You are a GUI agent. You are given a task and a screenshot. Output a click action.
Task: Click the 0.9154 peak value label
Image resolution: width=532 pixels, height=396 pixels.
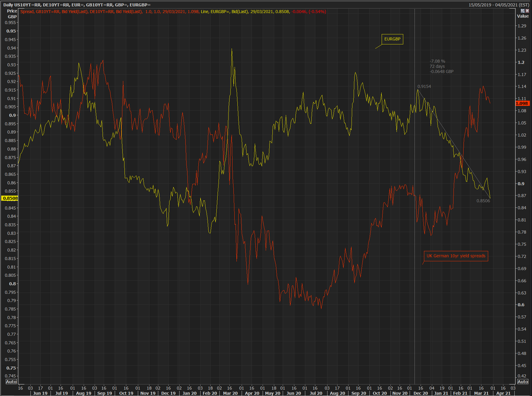click(424, 86)
